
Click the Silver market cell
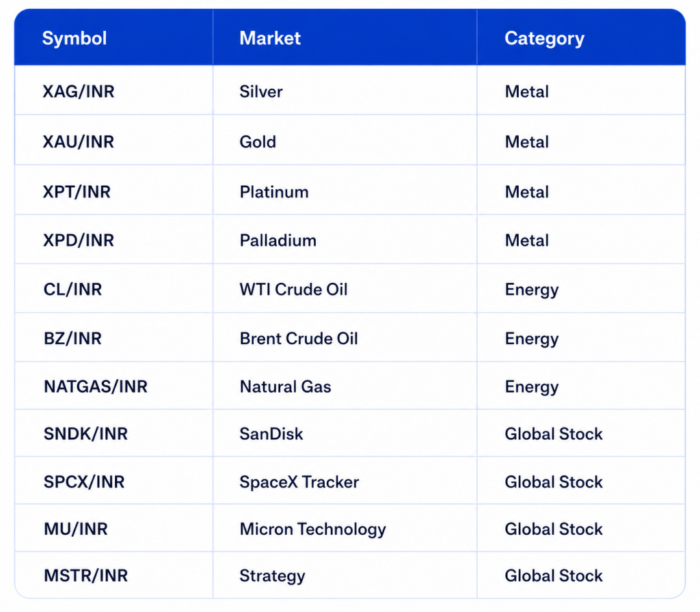(x=261, y=92)
